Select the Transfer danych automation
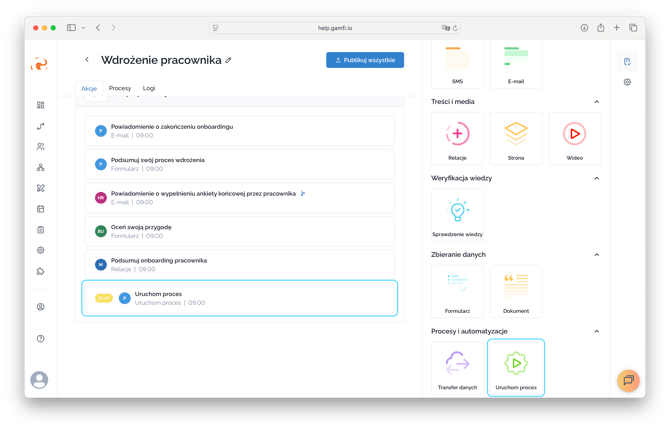This screenshot has height=430, width=670. (458, 366)
